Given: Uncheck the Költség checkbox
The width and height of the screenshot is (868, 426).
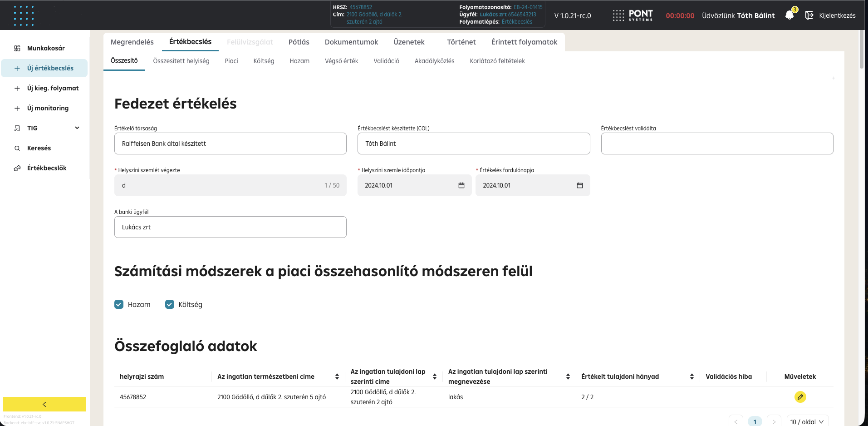Looking at the screenshot, I should (170, 304).
